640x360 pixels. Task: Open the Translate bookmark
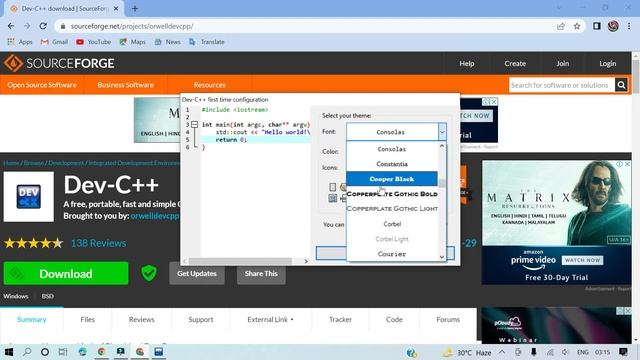point(207,42)
